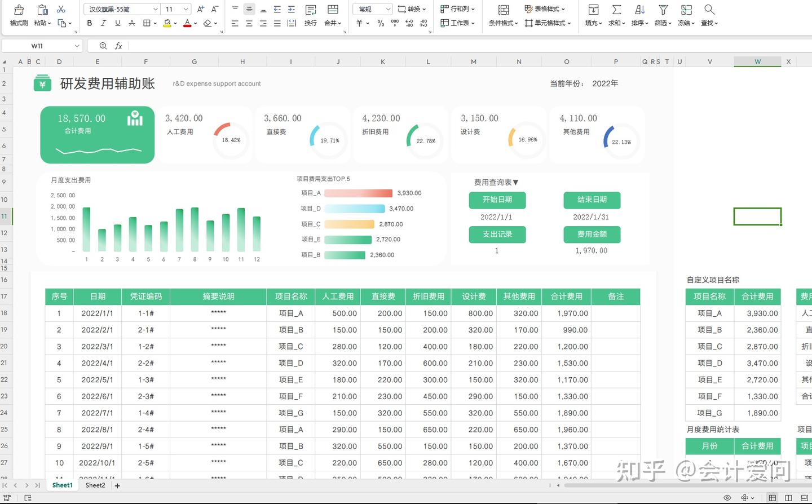Click the Wrap Text (换行) icon
The image size is (812, 504).
(311, 10)
